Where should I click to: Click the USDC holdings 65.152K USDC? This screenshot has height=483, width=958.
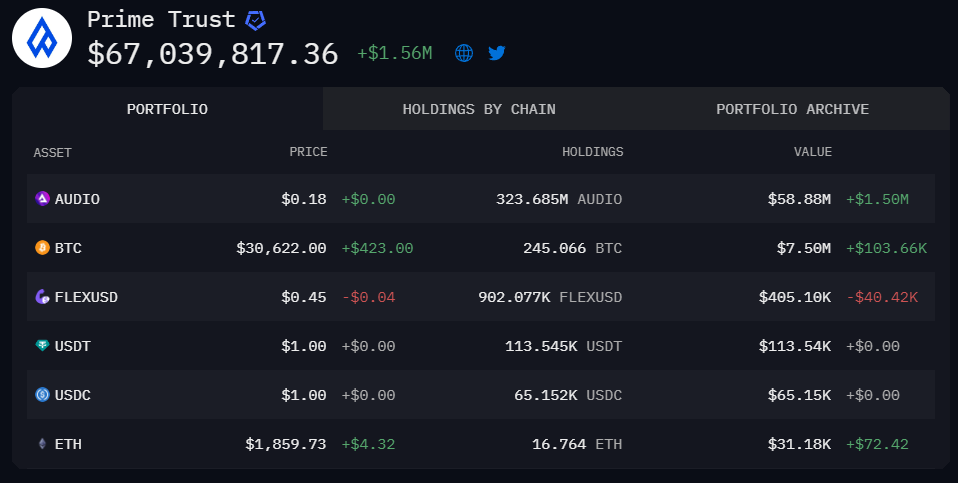(x=568, y=395)
